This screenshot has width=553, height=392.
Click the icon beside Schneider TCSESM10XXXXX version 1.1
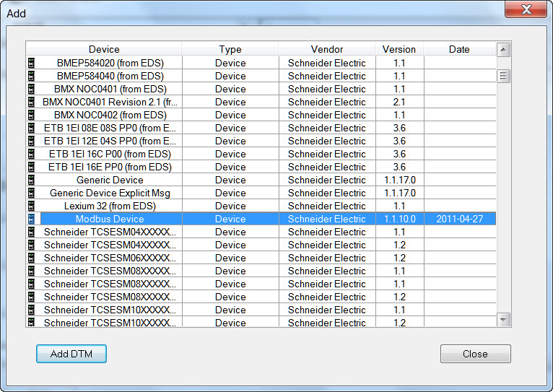pyautogui.click(x=31, y=310)
